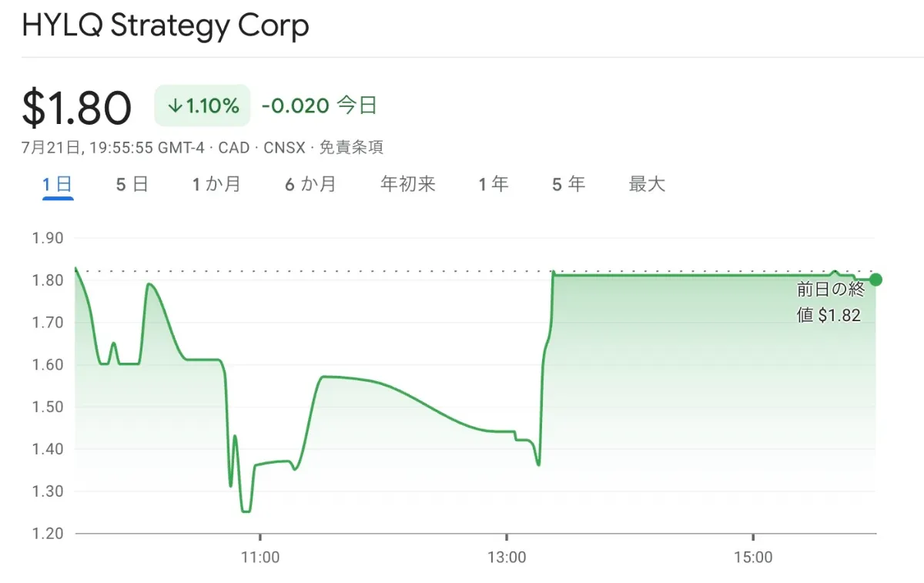Select the 最大 maximum range tab
The image size is (924, 583).
click(x=647, y=184)
